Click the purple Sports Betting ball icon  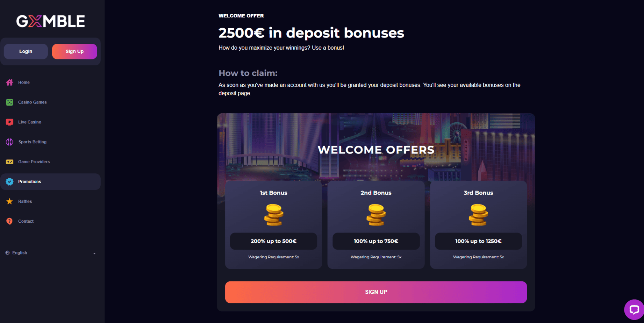pos(9,142)
